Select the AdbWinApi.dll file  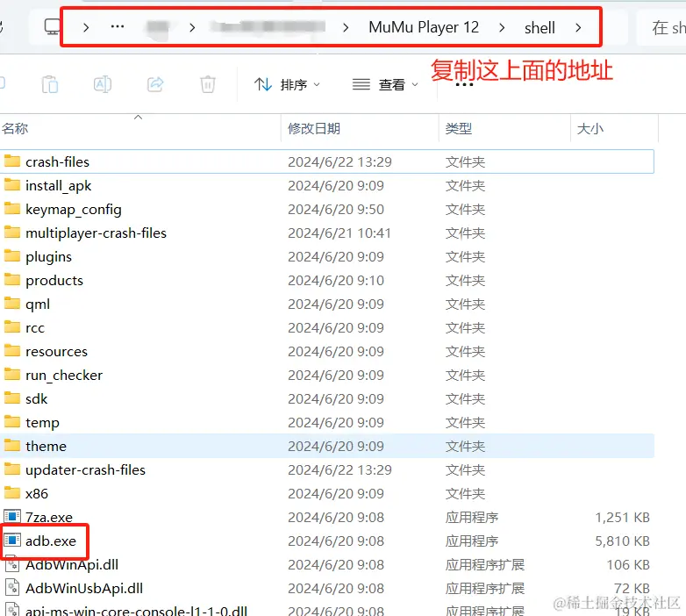pos(327,564)
